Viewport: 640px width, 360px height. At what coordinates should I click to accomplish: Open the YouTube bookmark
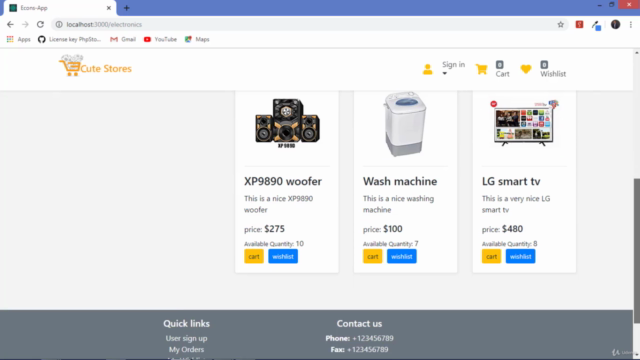click(160, 39)
